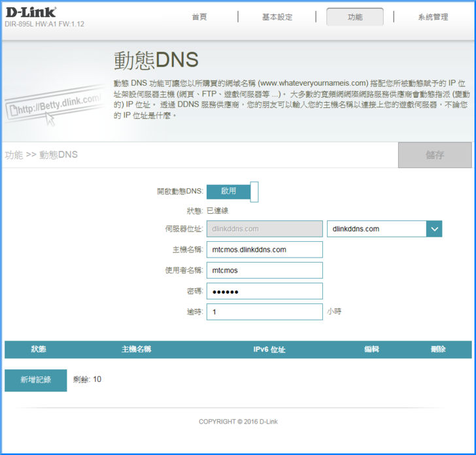
Task: Click the 儲存 save button
Action: click(435, 155)
